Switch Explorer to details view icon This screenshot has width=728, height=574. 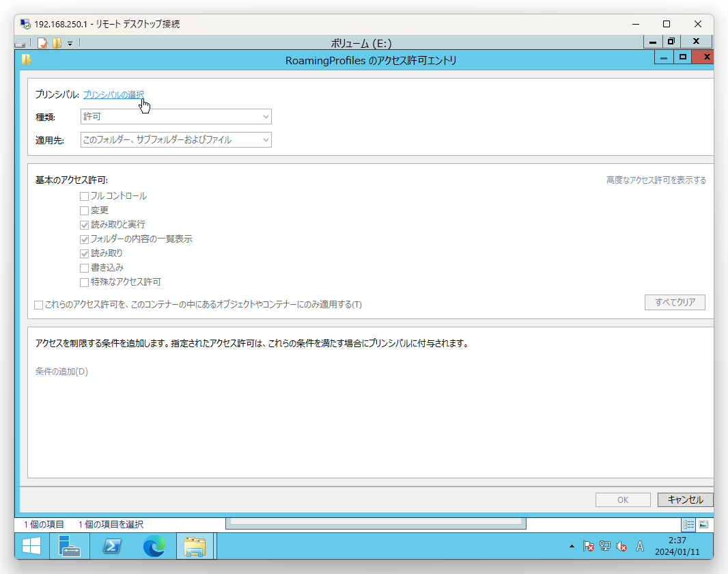[x=688, y=524]
